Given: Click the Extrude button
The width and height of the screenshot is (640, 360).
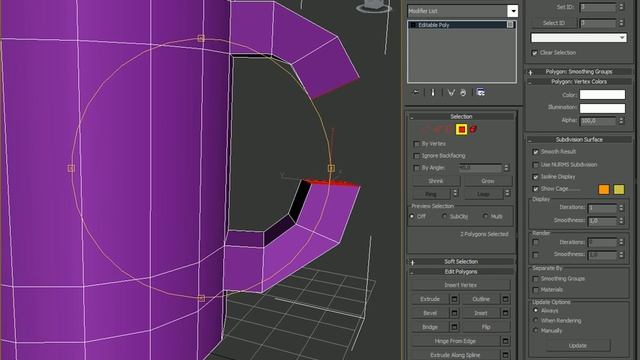Looking at the screenshot, I should click(430, 299).
